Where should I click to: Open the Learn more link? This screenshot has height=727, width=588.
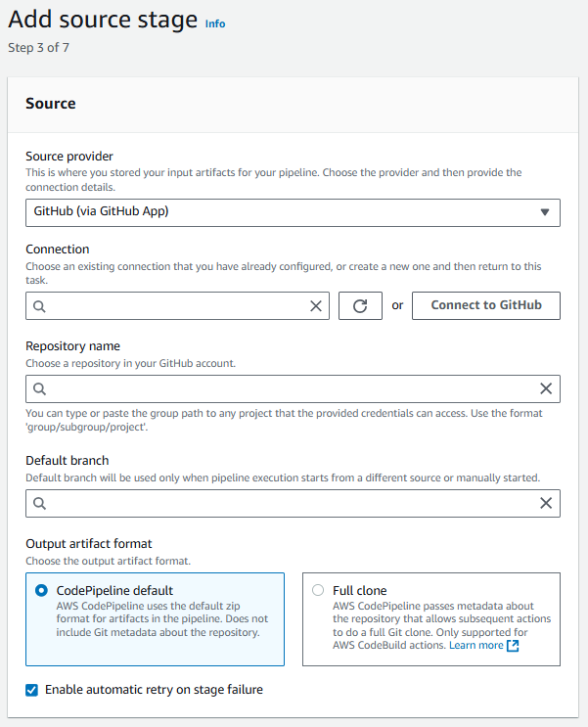(475, 645)
